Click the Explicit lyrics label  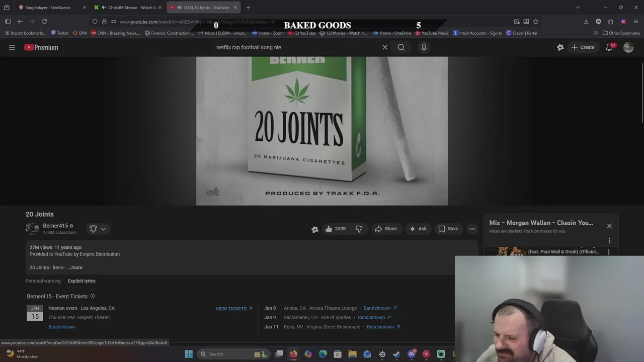[82, 281]
